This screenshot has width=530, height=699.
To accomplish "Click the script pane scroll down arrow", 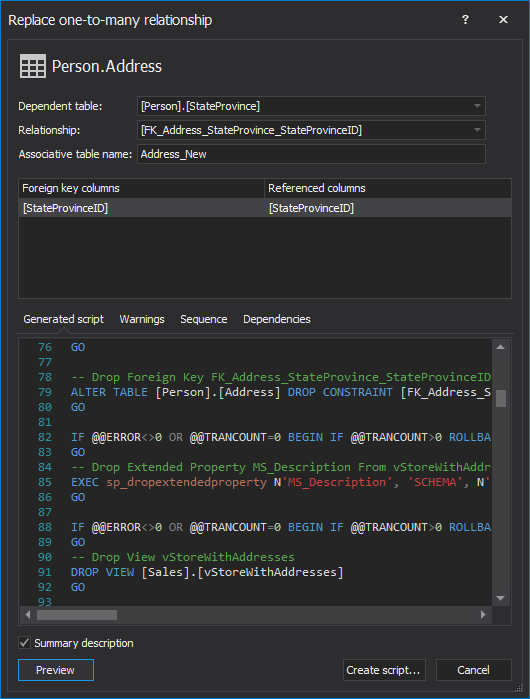I will (501, 598).
